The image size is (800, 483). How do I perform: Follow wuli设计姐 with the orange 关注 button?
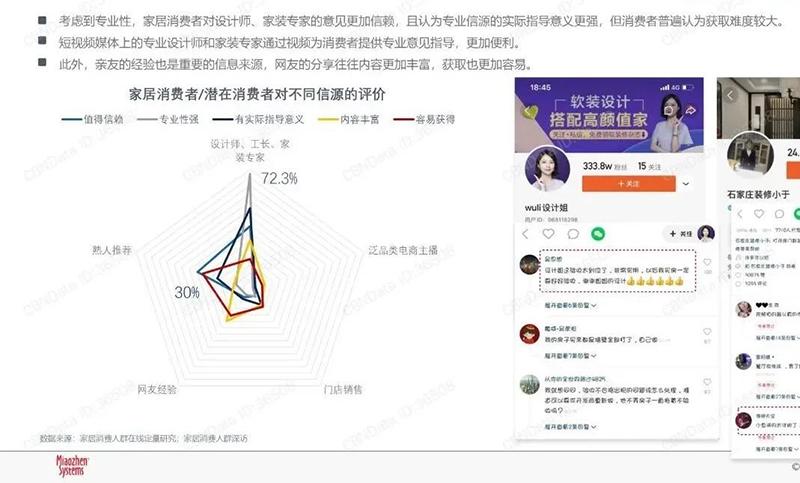pyautogui.click(x=629, y=184)
